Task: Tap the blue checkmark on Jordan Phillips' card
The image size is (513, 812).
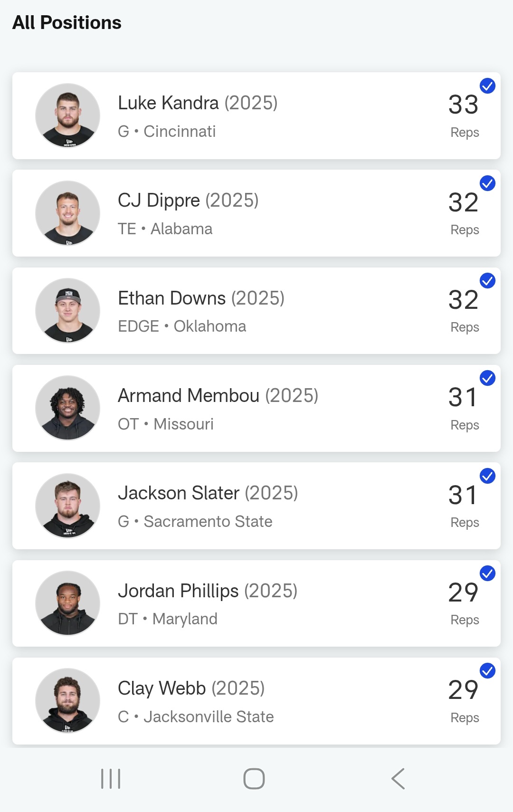Action: tap(487, 573)
